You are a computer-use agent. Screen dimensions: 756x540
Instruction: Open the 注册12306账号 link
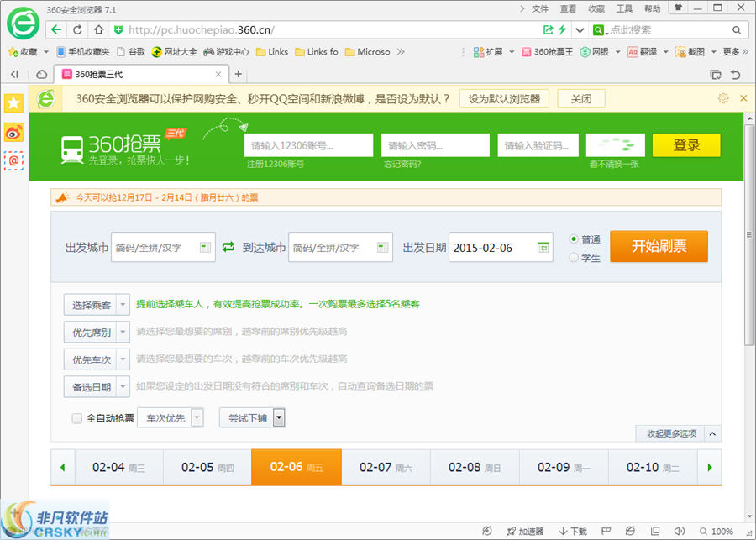point(276,164)
